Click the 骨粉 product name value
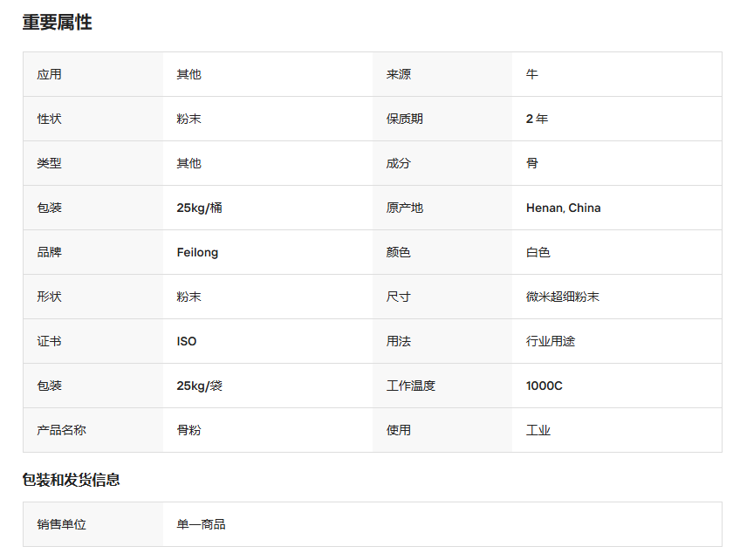733x560 pixels. click(x=188, y=429)
